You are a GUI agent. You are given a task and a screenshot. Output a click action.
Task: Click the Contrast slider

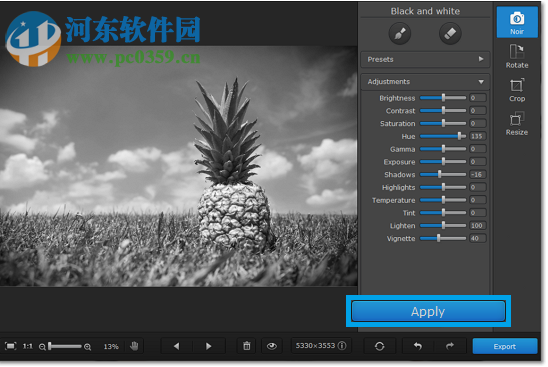pyautogui.click(x=443, y=111)
